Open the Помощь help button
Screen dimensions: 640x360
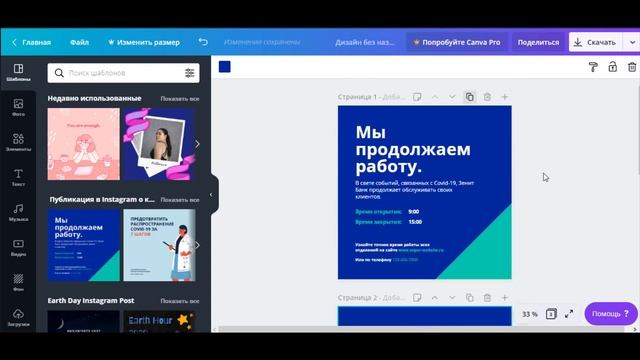[x=611, y=314]
